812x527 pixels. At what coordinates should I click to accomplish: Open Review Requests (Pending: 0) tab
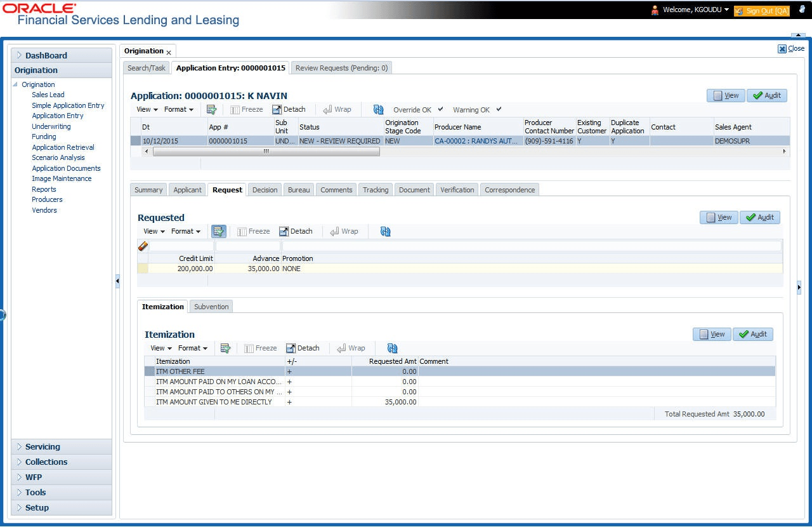pos(341,67)
